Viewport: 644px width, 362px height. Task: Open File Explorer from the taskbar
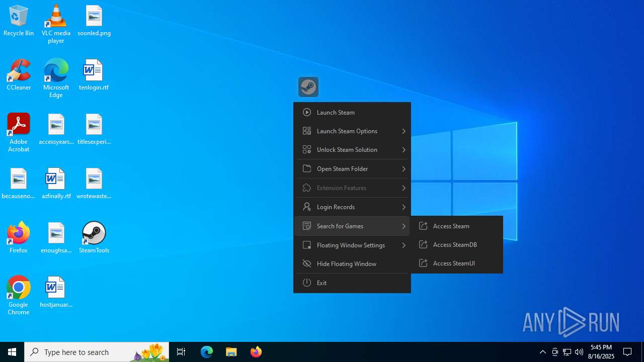pyautogui.click(x=231, y=352)
